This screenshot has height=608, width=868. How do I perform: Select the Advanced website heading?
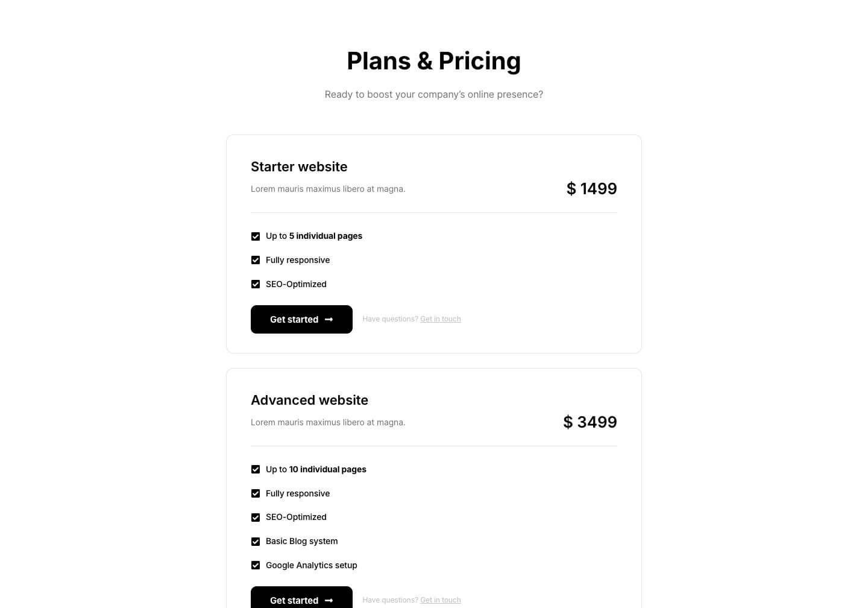point(309,400)
